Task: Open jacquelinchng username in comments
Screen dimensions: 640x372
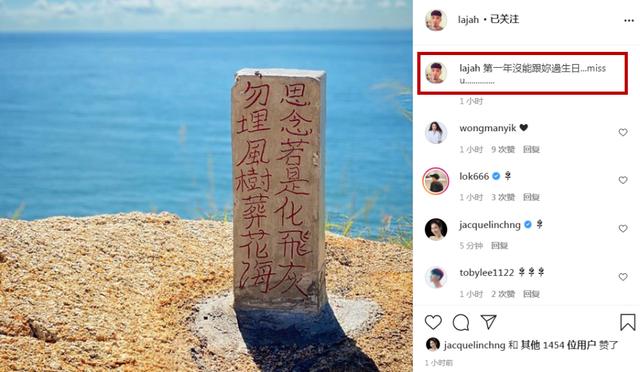Action: coord(490,225)
